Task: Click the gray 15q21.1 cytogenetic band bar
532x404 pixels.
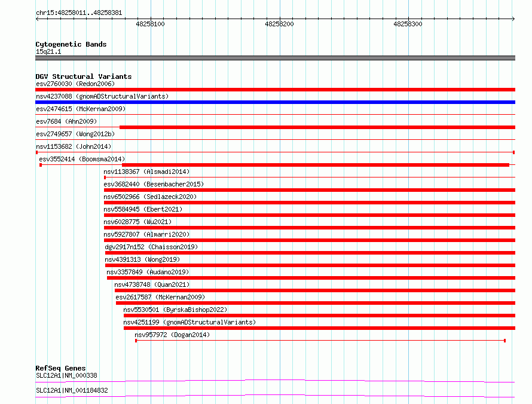Action: (x=275, y=58)
